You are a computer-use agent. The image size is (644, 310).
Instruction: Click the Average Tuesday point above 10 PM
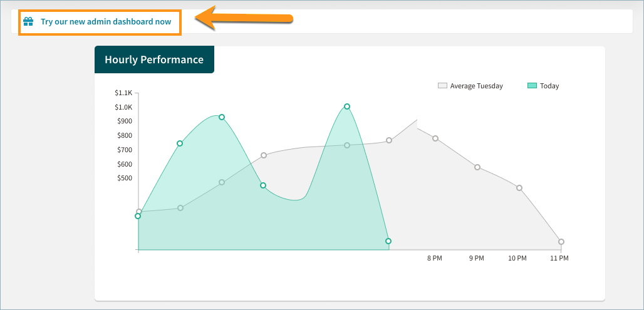pos(519,188)
